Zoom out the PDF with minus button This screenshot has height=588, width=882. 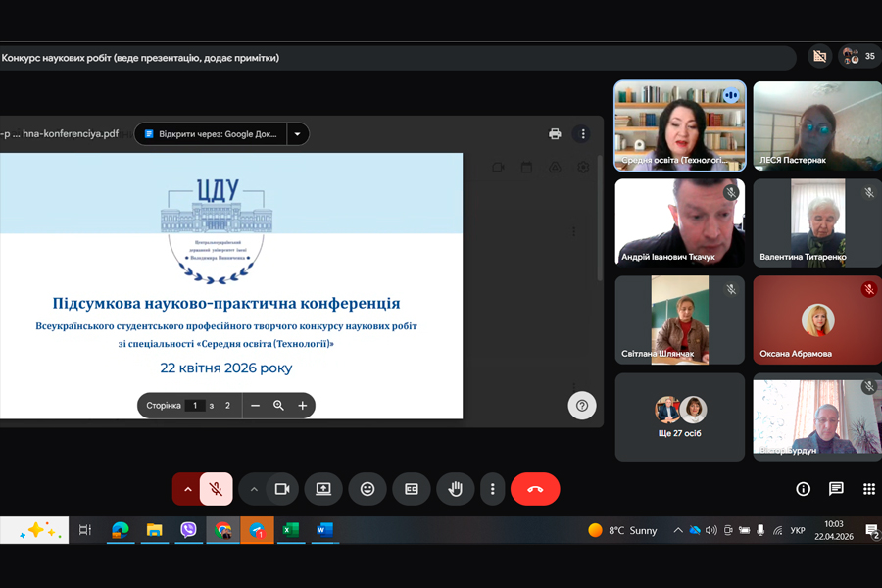256,405
